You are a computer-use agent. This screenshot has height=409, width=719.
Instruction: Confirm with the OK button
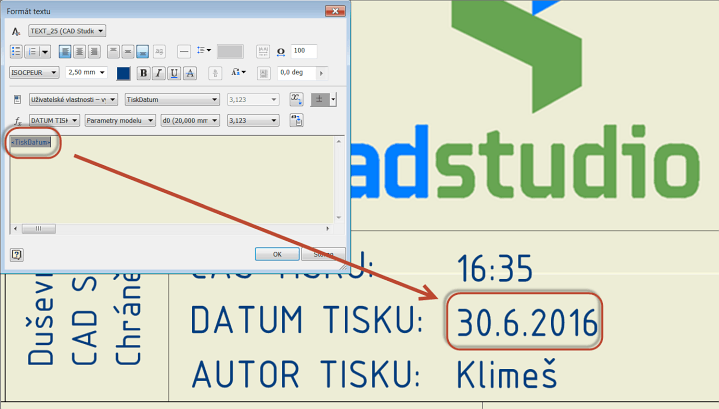click(277, 254)
